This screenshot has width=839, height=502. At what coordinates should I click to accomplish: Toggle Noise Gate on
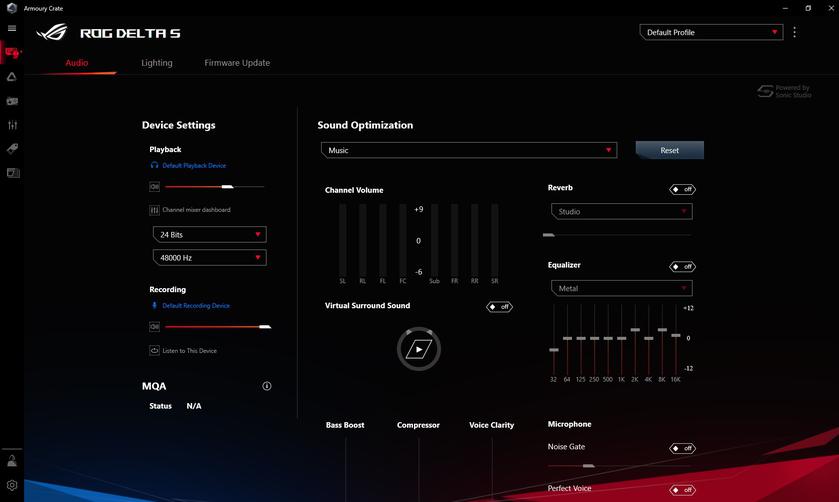coord(682,448)
